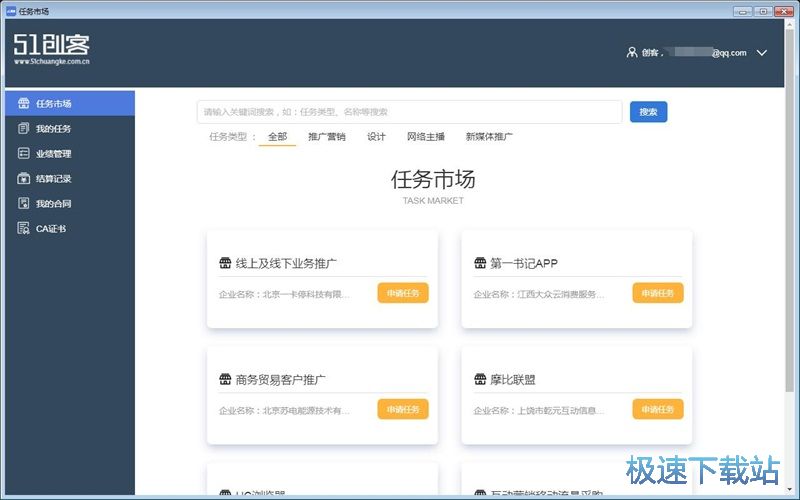
Task: Select the 全部 task type tab
Action: point(277,137)
